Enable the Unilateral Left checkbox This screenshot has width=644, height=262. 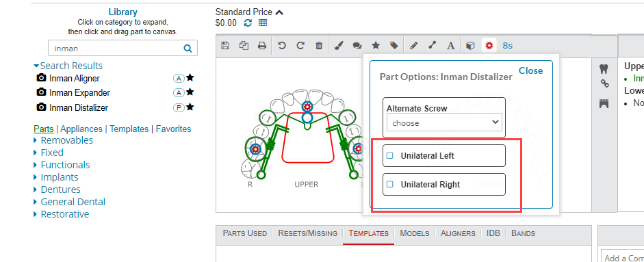click(x=390, y=156)
